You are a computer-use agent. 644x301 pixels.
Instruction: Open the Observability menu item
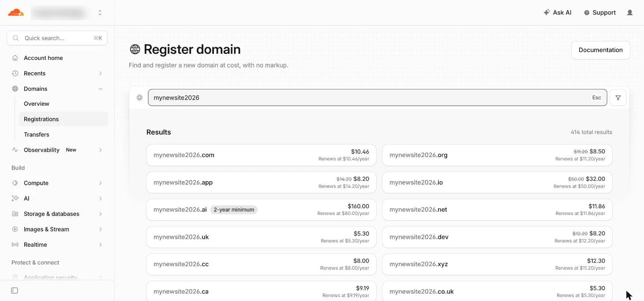coord(41,150)
